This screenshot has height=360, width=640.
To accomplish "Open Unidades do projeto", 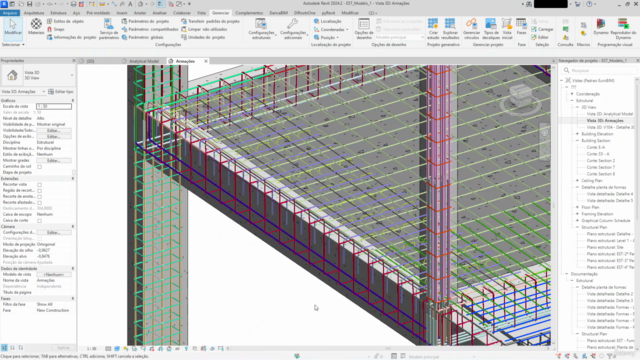I will tap(203, 37).
